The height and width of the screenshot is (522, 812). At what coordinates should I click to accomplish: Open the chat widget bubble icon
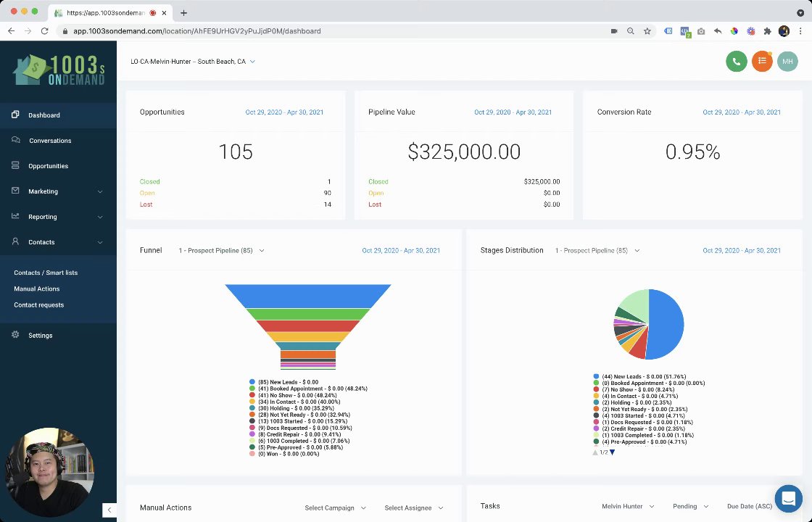(x=788, y=498)
